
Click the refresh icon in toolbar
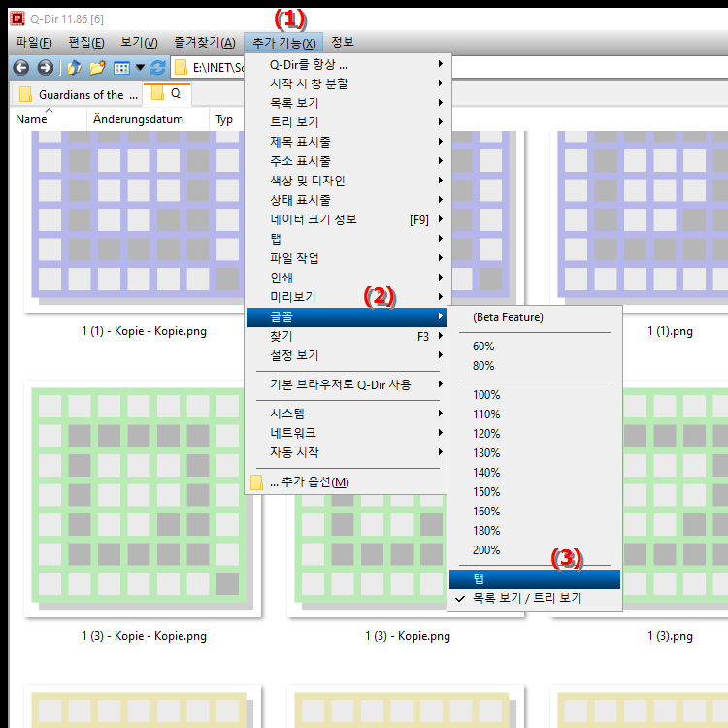pos(158,68)
